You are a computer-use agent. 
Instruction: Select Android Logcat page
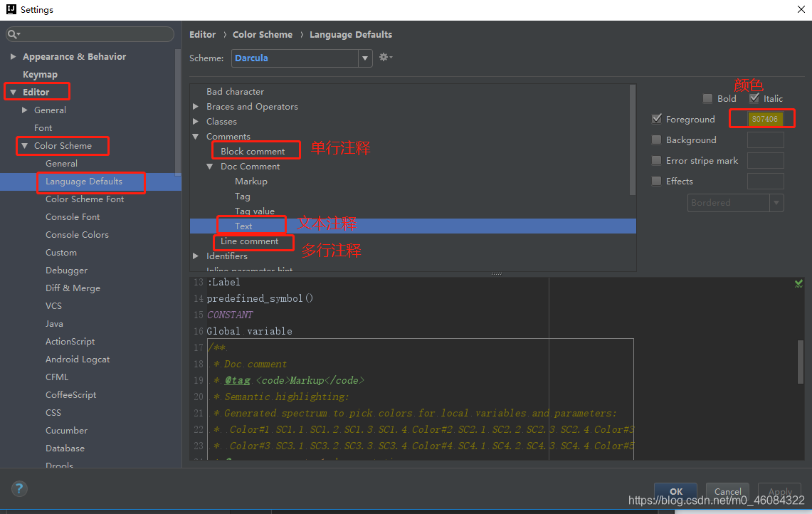pos(78,360)
